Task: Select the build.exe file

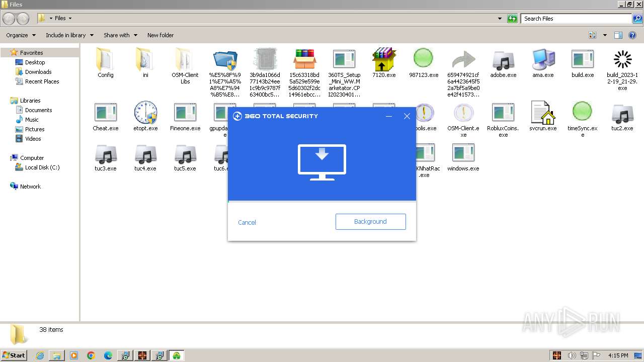Action: [583, 63]
